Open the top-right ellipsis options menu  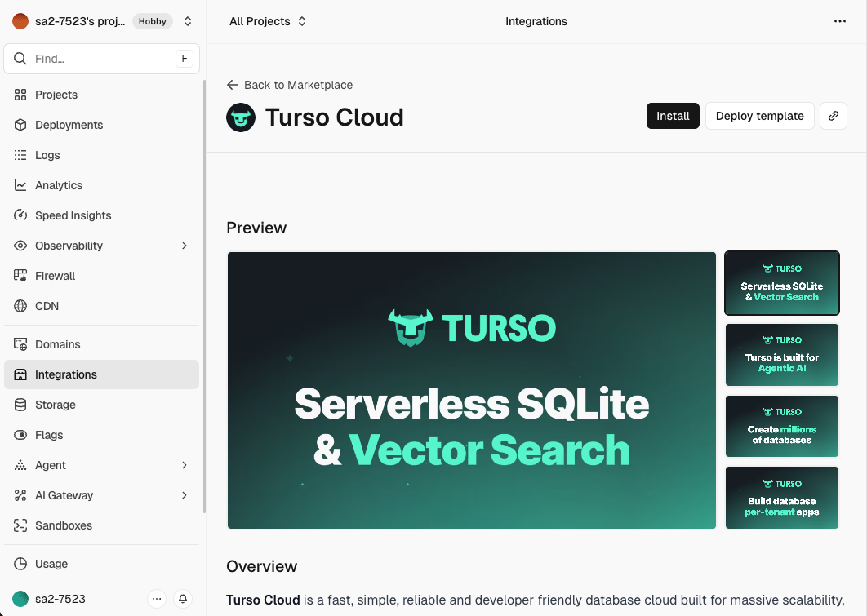pos(840,21)
